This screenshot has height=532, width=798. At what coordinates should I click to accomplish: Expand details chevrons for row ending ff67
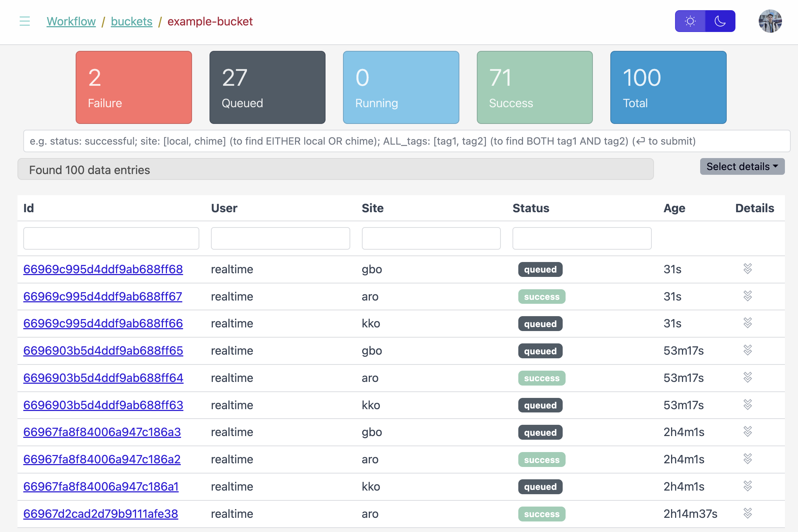pos(747,296)
